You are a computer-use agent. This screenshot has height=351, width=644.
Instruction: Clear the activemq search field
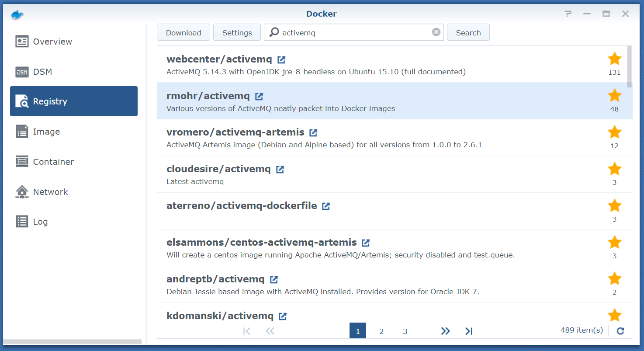[436, 32]
